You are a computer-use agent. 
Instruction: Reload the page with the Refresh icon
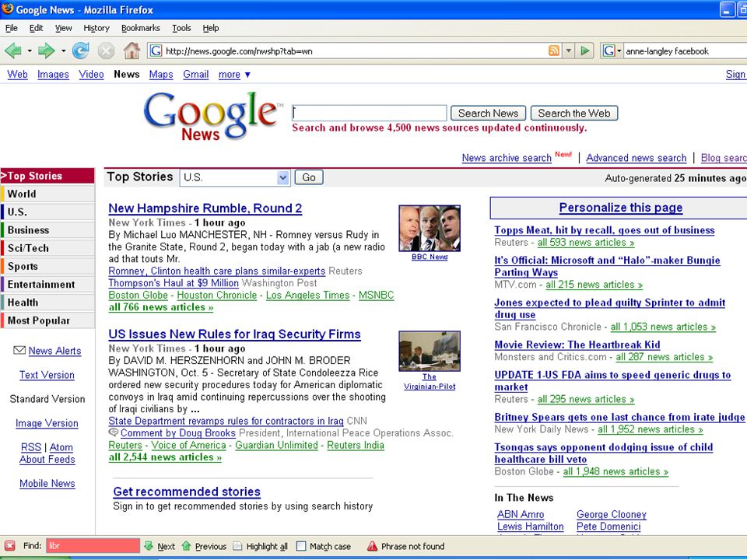click(80, 51)
